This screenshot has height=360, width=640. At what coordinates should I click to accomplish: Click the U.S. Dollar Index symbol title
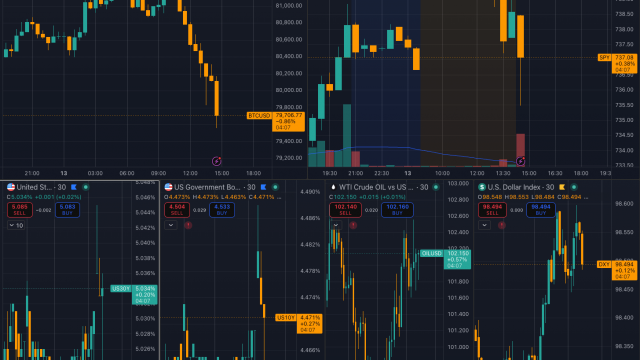pyautogui.click(x=514, y=187)
